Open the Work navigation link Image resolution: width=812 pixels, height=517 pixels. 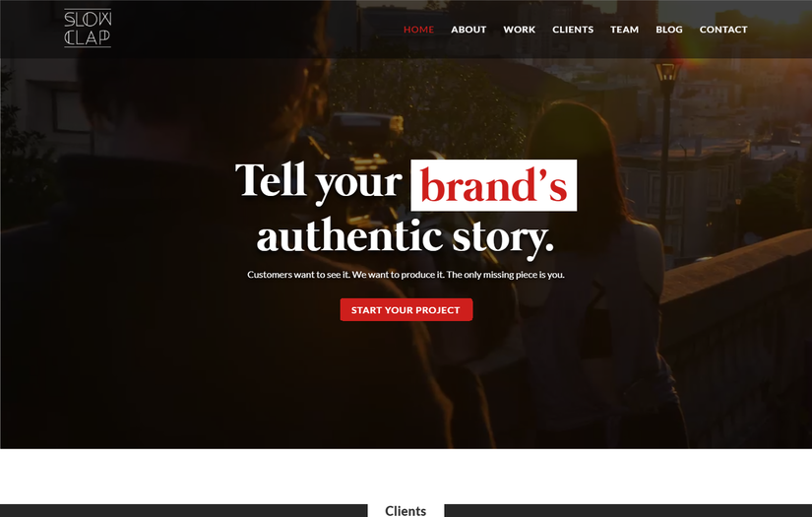point(520,30)
